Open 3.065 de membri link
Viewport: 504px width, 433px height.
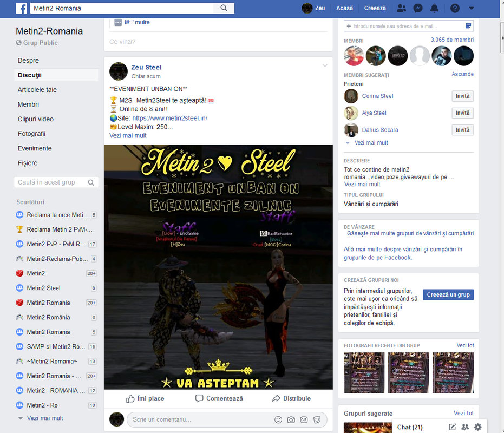tap(452, 40)
